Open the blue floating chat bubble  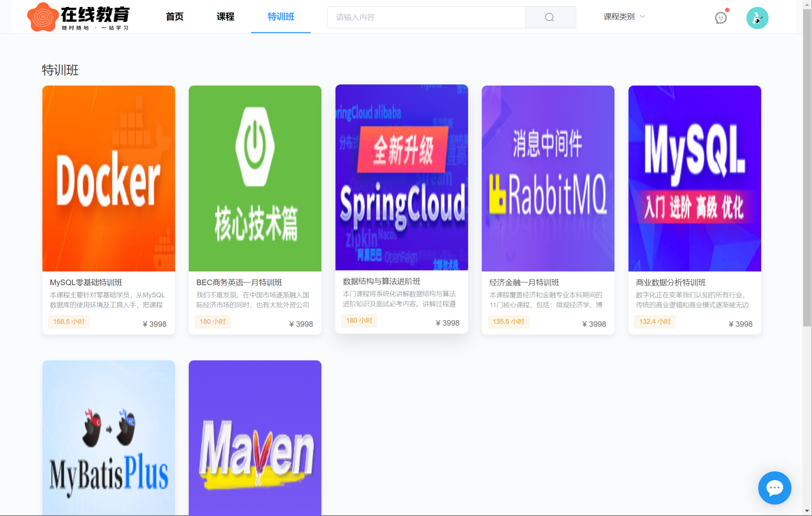(x=774, y=488)
